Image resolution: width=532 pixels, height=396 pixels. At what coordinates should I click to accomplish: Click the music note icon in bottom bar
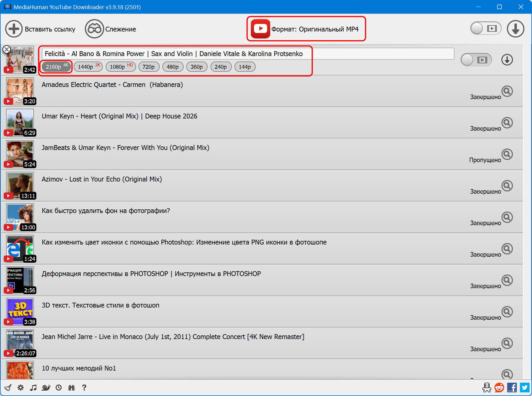[33, 388]
